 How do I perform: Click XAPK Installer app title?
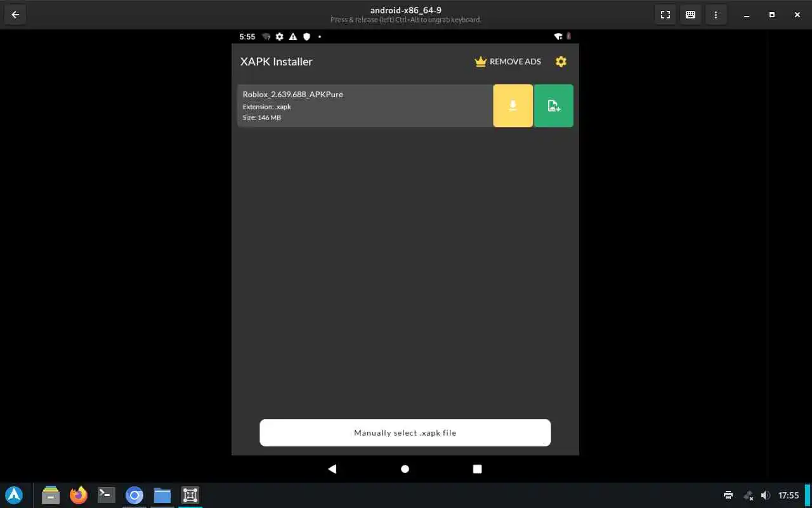(x=277, y=62)
